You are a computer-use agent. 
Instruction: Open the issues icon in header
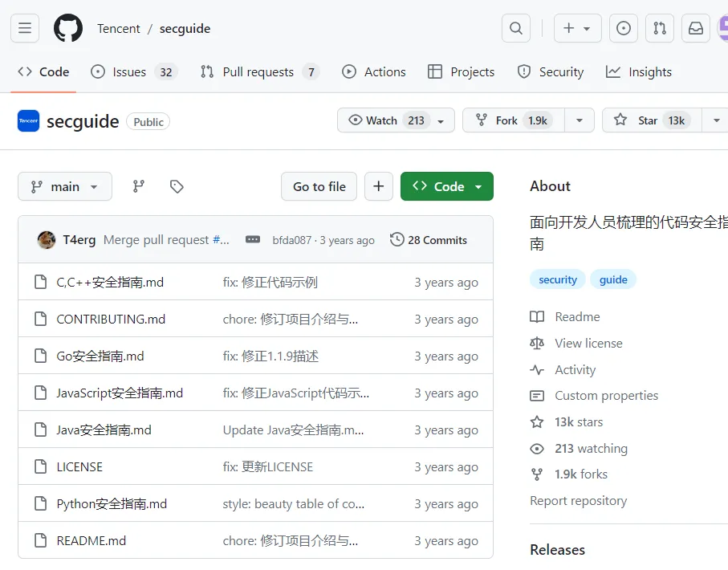[x=624, y=28]
